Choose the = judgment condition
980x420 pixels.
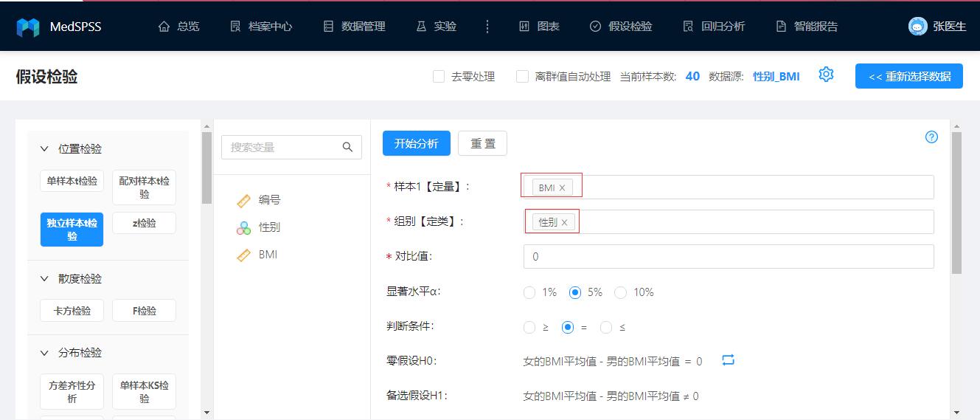pyautogui.click(x=568, y=327)
